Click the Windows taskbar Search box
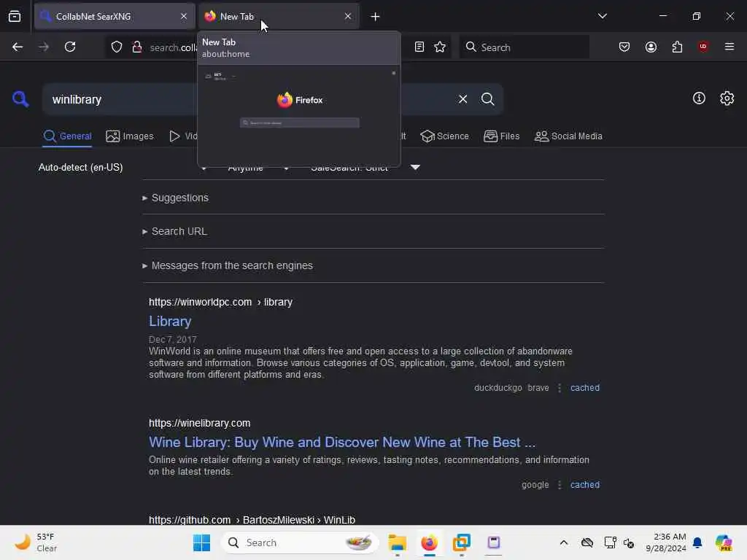This screenshot has width=747, height=560. click(x=300, y=542)
